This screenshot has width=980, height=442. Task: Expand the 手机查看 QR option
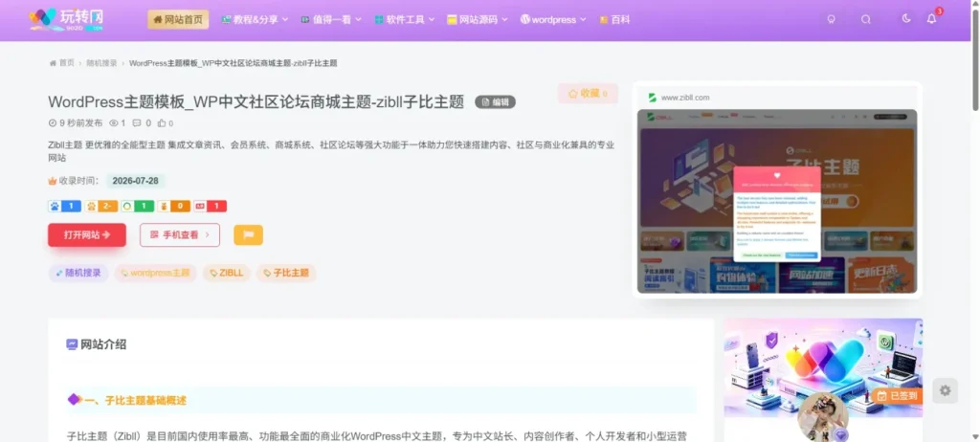(x=180, y=235)
